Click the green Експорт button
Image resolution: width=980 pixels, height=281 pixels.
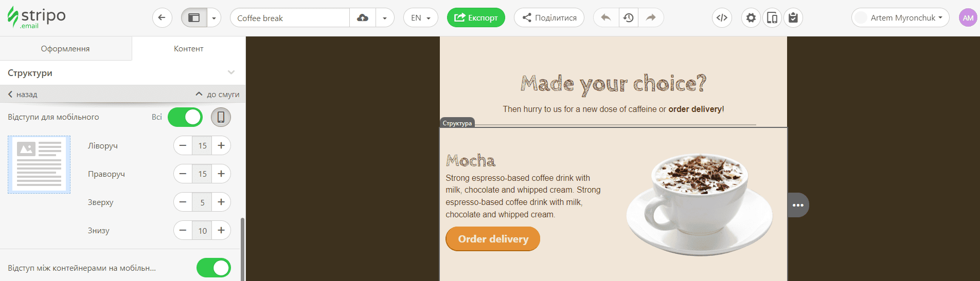pyautogui.click(x=476, y=18)
